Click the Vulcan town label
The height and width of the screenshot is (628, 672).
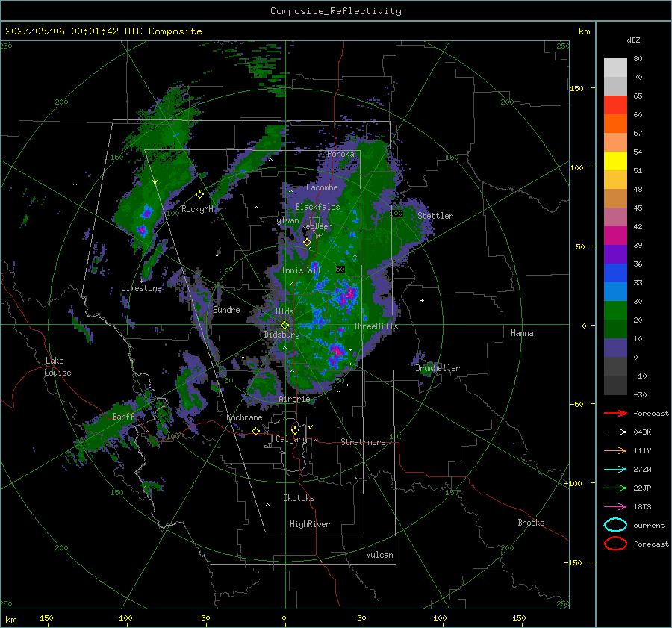pos(379,555)
